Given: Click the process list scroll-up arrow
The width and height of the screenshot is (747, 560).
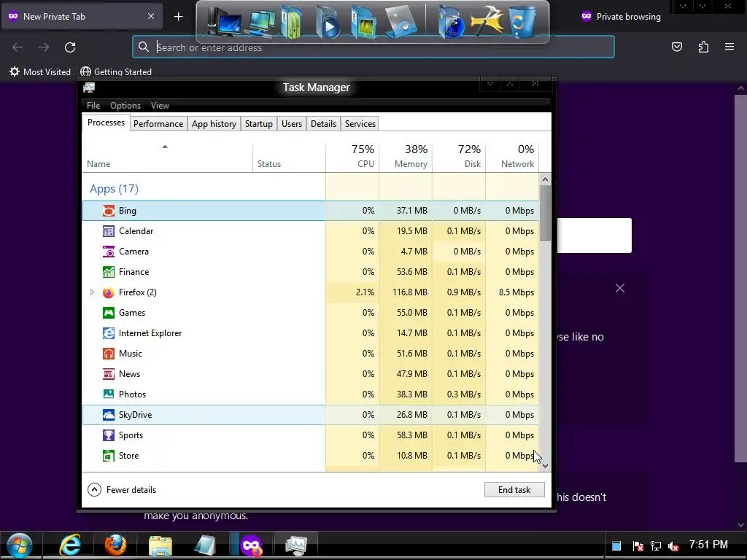Looking at the screenshot, I should [546, 179].
